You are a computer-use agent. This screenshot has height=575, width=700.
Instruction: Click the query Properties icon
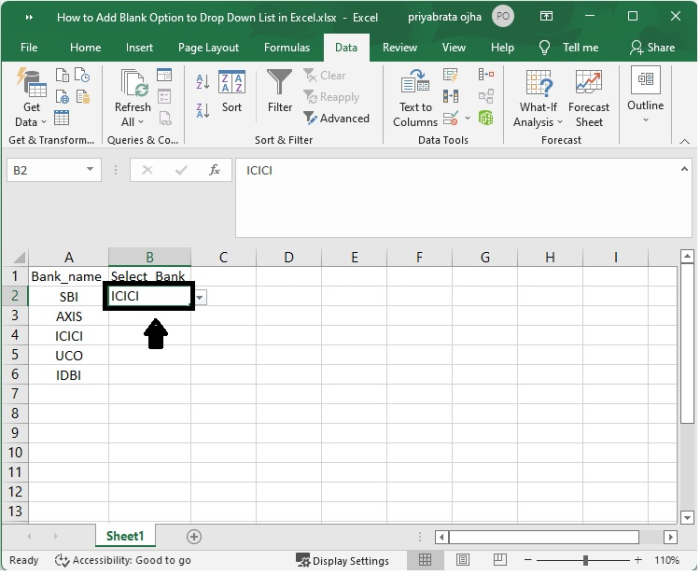pyautogui.click(x=164, y=96)
